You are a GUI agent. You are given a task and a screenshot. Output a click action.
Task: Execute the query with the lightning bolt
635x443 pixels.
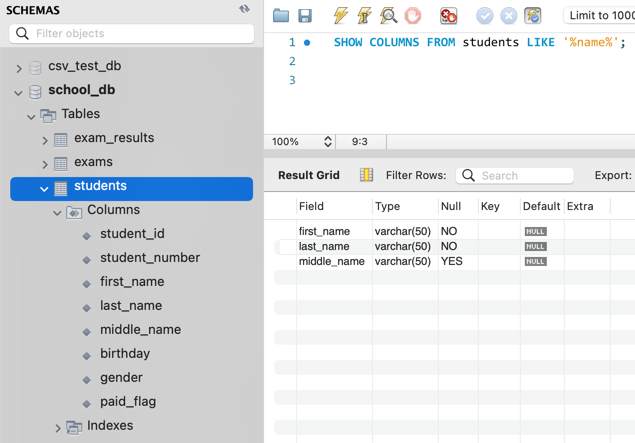tap(341, 16)
